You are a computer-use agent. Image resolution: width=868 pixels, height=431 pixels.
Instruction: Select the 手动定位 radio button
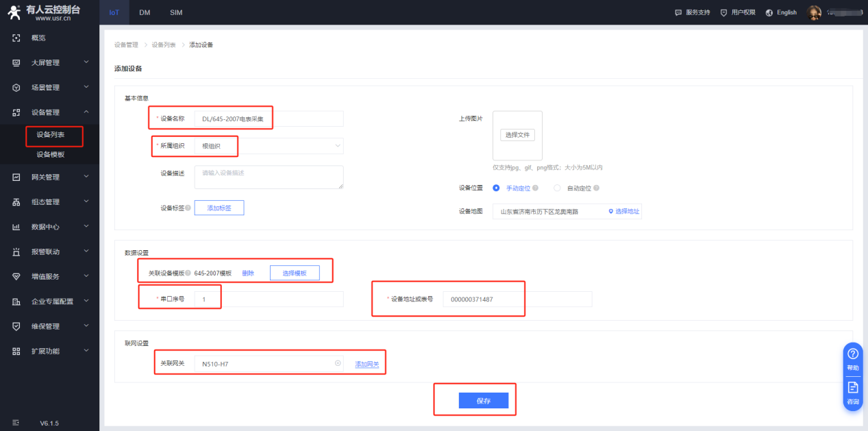point(496,188)
